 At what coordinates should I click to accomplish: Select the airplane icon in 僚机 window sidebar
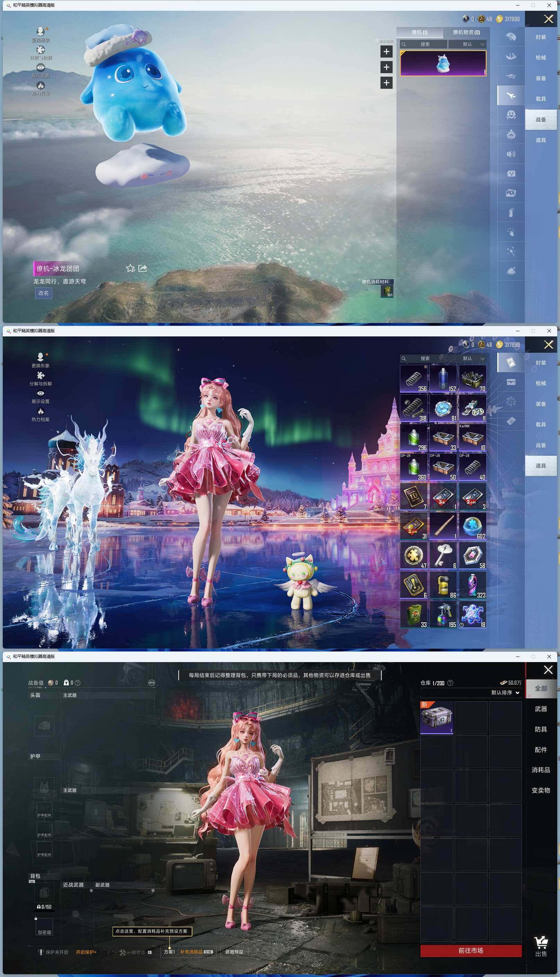(x=511, y=95)
